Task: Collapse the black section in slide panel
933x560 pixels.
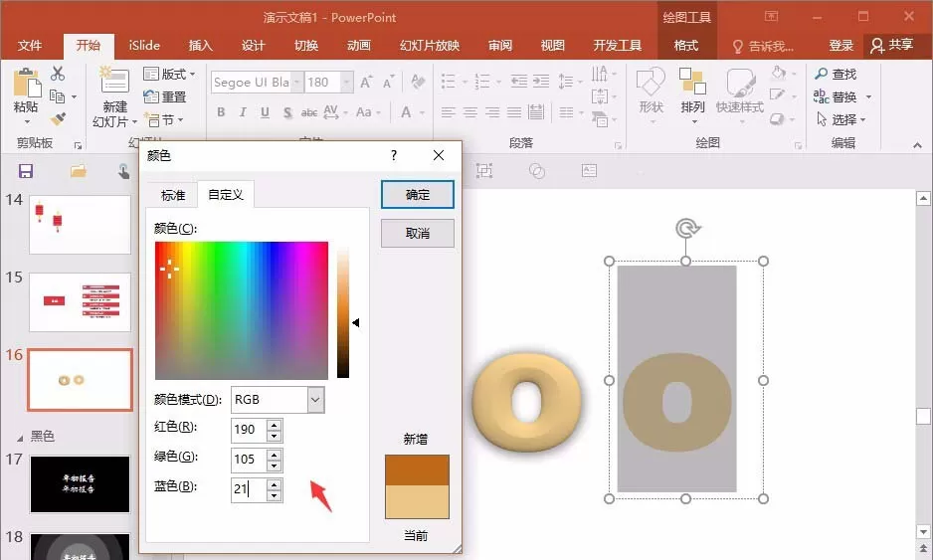Action: [x=20, y=438]
